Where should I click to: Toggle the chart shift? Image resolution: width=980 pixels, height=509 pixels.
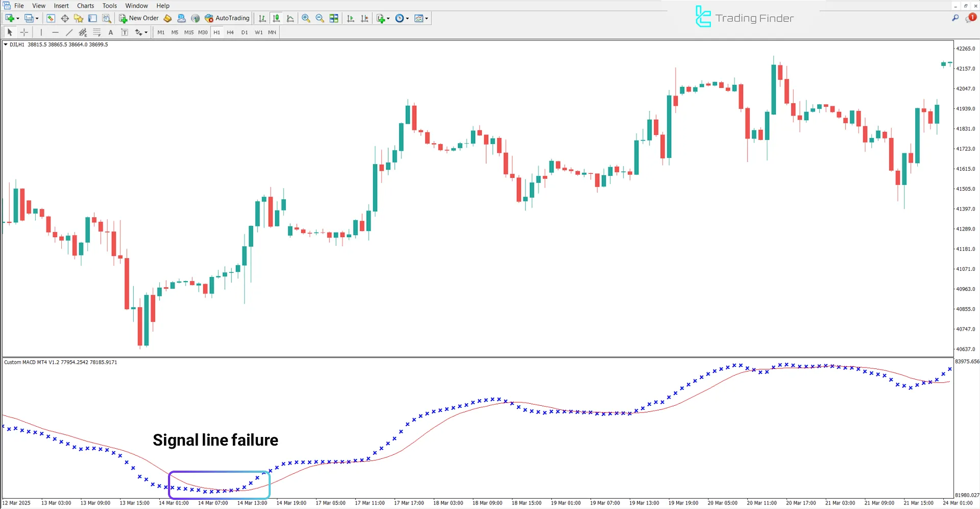[x=364, y=18]
